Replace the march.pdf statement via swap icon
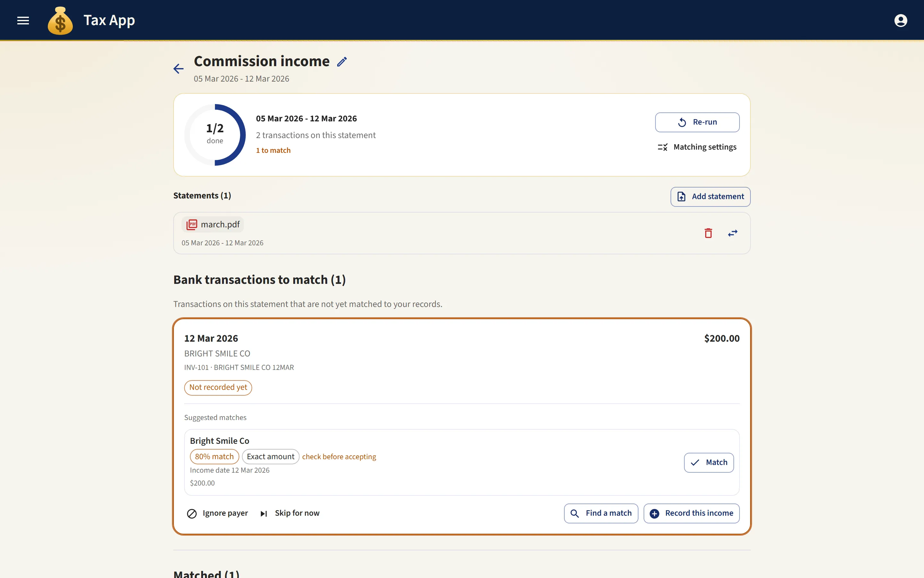924x578 pixels. pyautogui.click(x=733, y=233)
